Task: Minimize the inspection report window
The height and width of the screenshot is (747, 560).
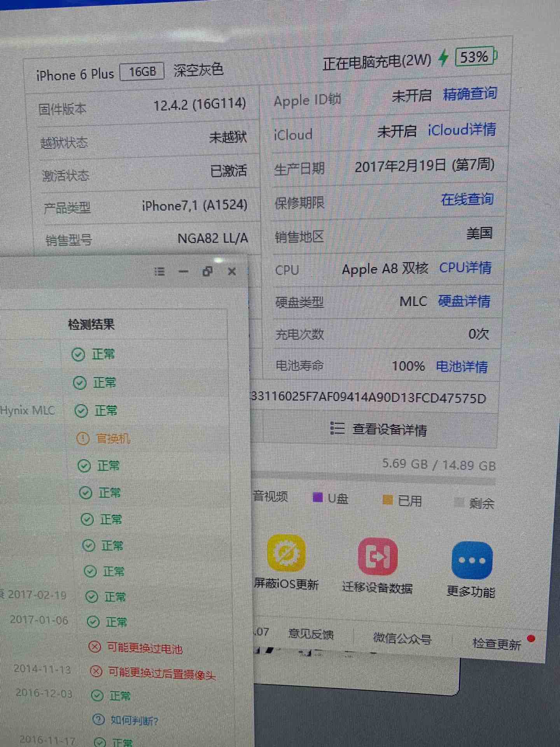Action: [x=183, y=271]
